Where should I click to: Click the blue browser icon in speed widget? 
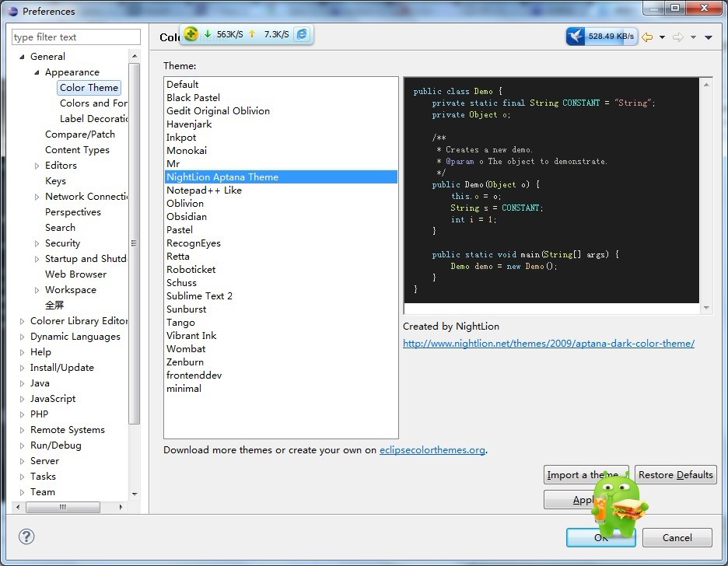coord(302,34)
